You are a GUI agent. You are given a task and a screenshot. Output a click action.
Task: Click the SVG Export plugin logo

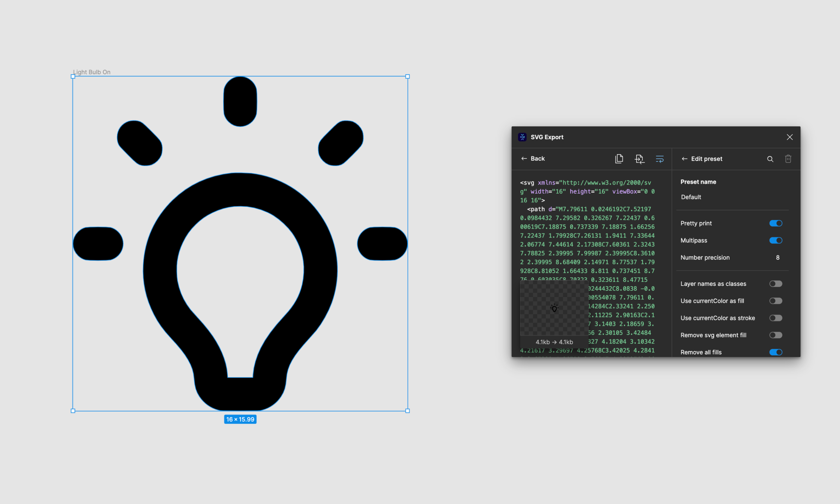[x=522, y=137]
